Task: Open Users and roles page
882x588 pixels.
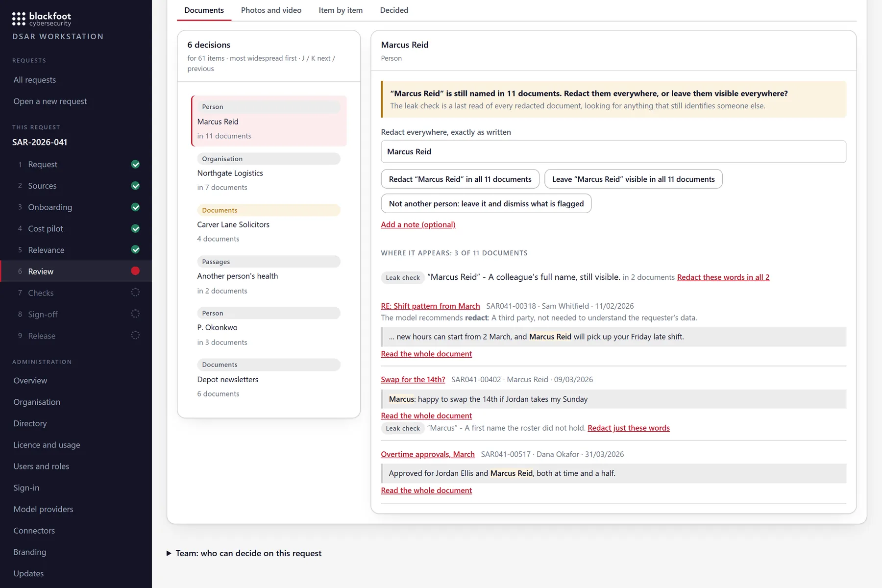Action: [x=41, y=466]
